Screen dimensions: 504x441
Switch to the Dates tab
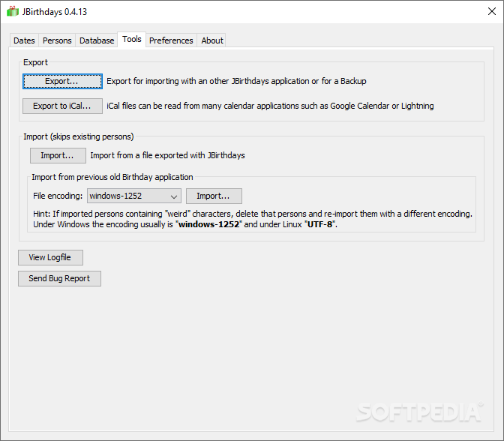[24, 40]
